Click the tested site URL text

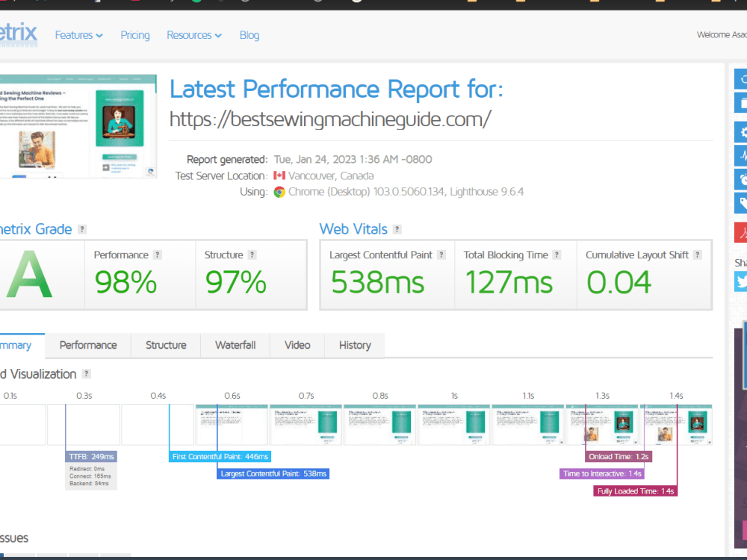pyautogui.click(x=330, y=119)
